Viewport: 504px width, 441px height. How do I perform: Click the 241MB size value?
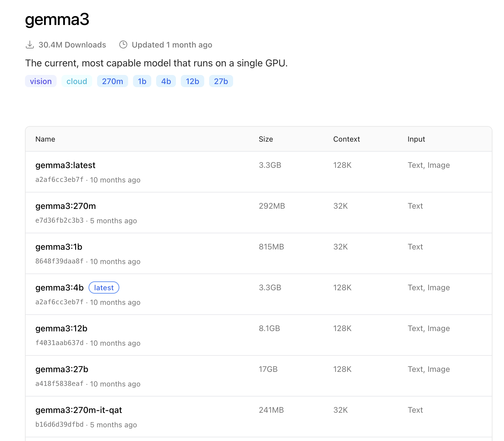[271, 410]
